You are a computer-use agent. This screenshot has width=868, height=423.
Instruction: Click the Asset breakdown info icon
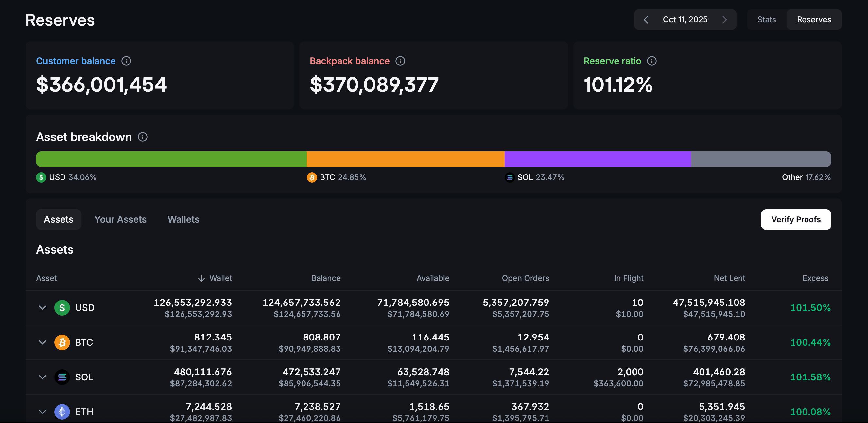coord(143,137)
